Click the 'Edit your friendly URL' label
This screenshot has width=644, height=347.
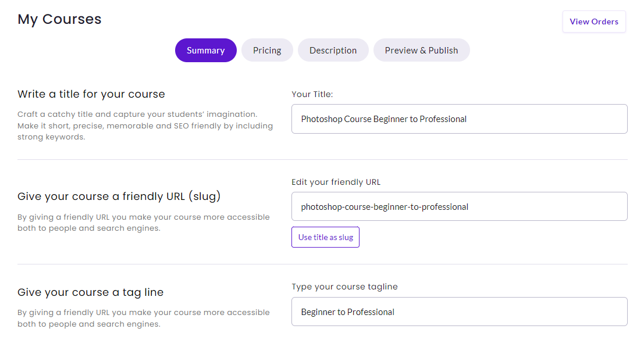336,182
